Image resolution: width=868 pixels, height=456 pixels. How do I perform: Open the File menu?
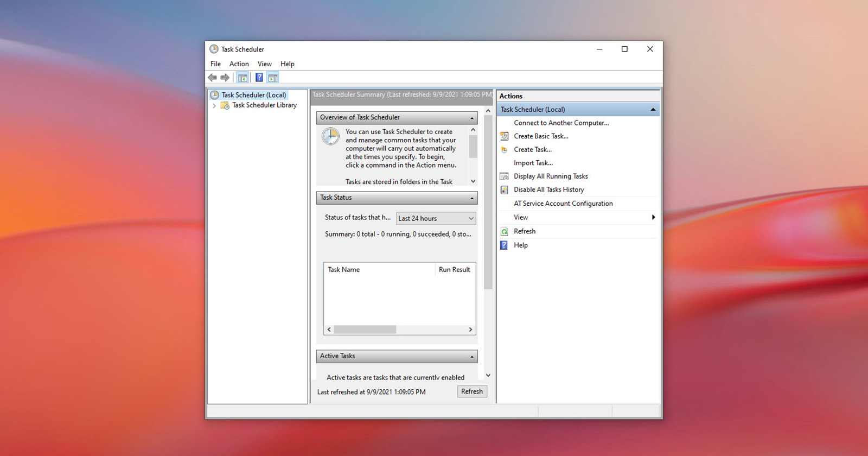coord(215,64)
